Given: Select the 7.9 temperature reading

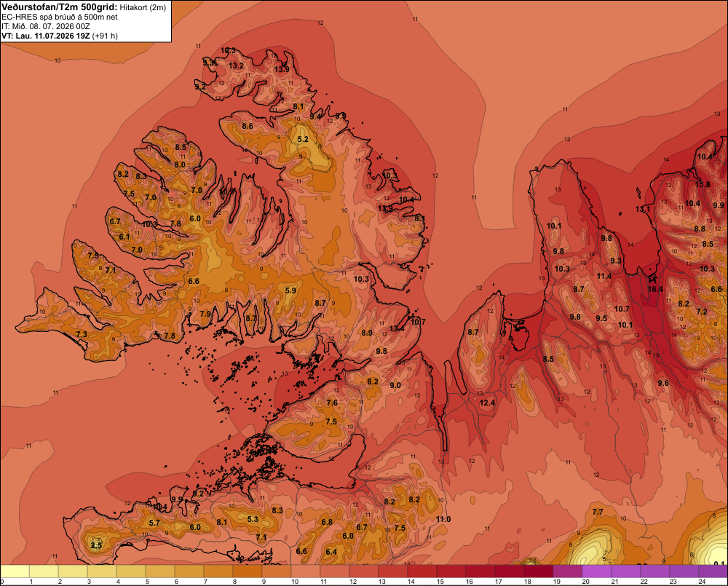Looking at the screenshot, I should [205, 314].
